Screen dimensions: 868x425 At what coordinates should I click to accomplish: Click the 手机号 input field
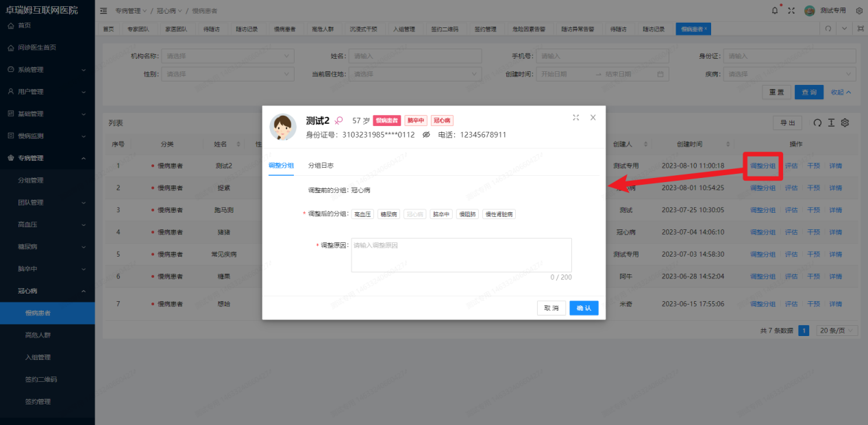(x=602, y=56)
